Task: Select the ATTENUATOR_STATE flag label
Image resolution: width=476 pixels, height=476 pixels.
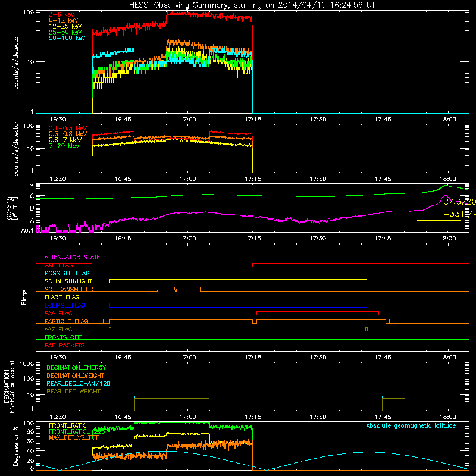Action: [72, 258]
